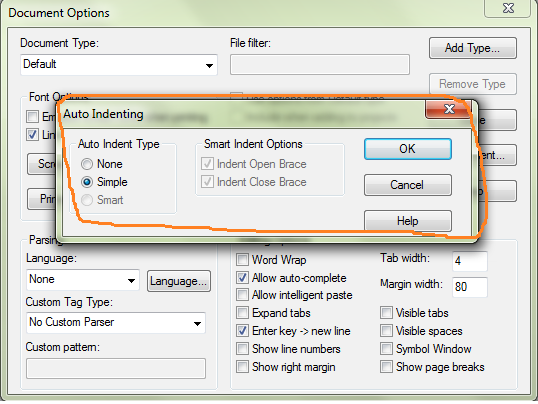Choose the Simple auto indent option
Viewport: 538px width, 404px height.
(x=87, y=182)
